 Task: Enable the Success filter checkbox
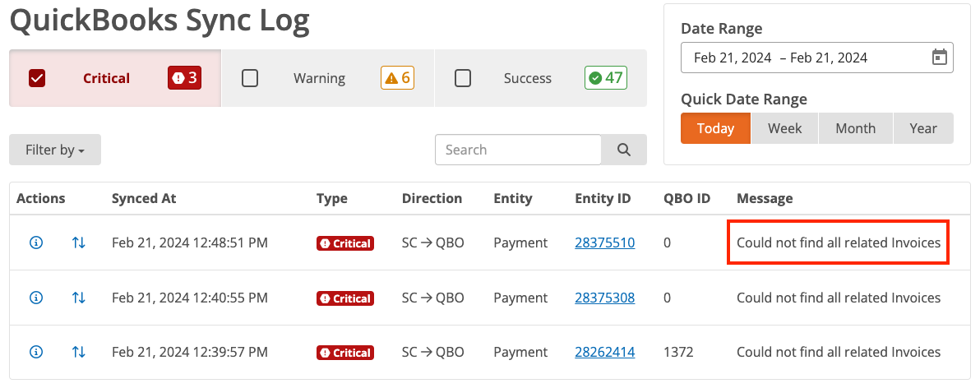point(463,78)
